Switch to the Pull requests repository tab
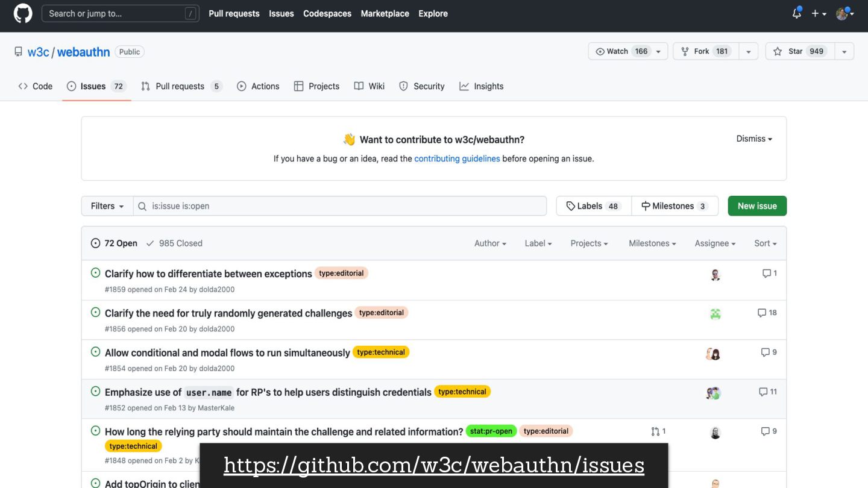Screen dimensions: 868x488 [180, 86]
